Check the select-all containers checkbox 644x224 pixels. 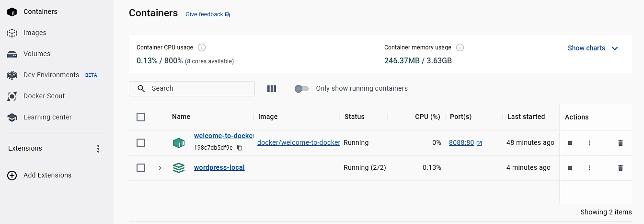tap(141, 117)
